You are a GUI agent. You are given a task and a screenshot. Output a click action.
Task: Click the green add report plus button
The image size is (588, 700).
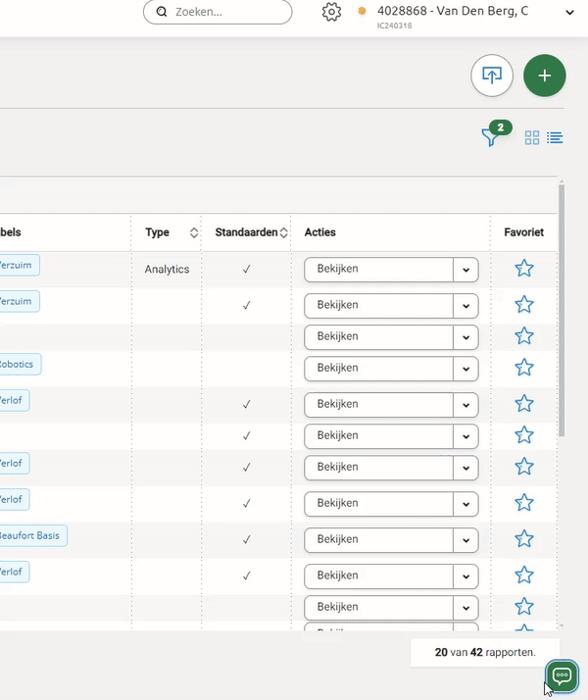[545, 75]
